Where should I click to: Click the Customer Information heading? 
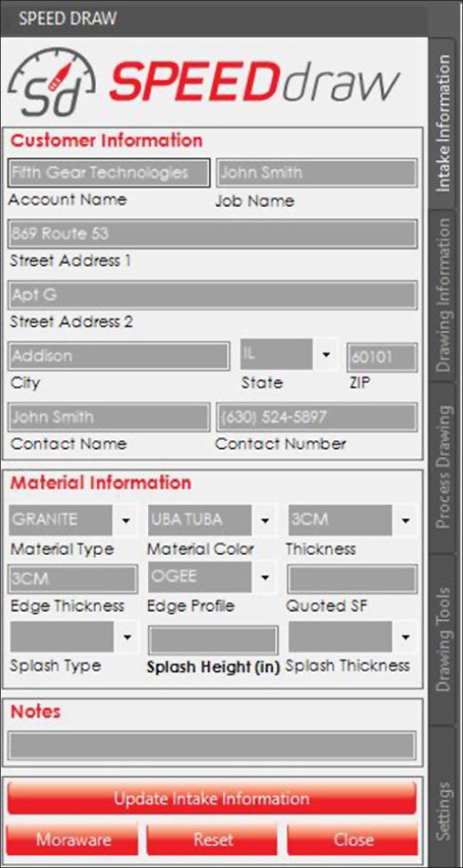106,140
